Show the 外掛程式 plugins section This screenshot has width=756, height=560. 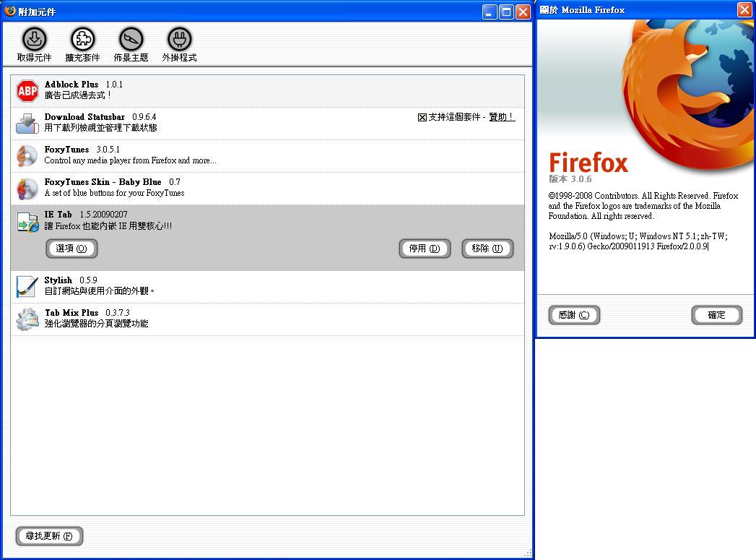179,45
